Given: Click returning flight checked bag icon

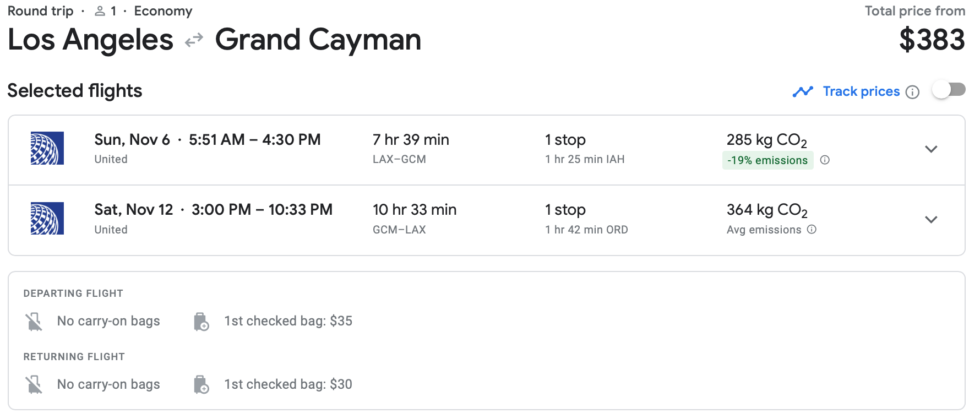Looking at the screenshot, I should [x=201, y=384].
